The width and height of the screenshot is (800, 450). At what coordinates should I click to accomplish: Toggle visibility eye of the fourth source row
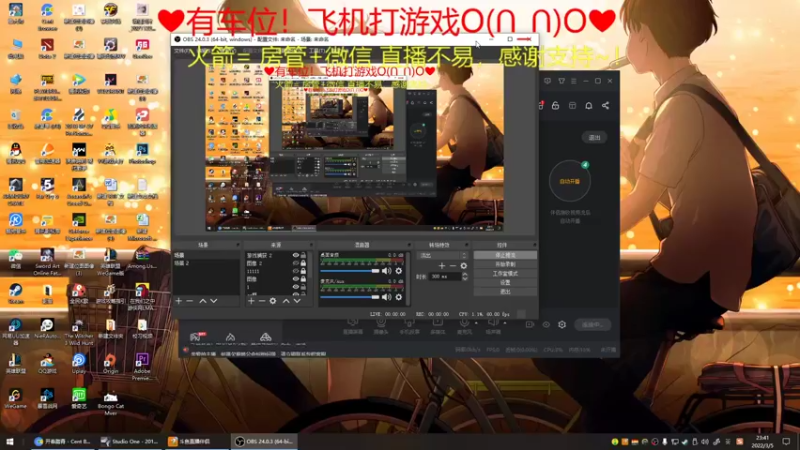[295, 279]
